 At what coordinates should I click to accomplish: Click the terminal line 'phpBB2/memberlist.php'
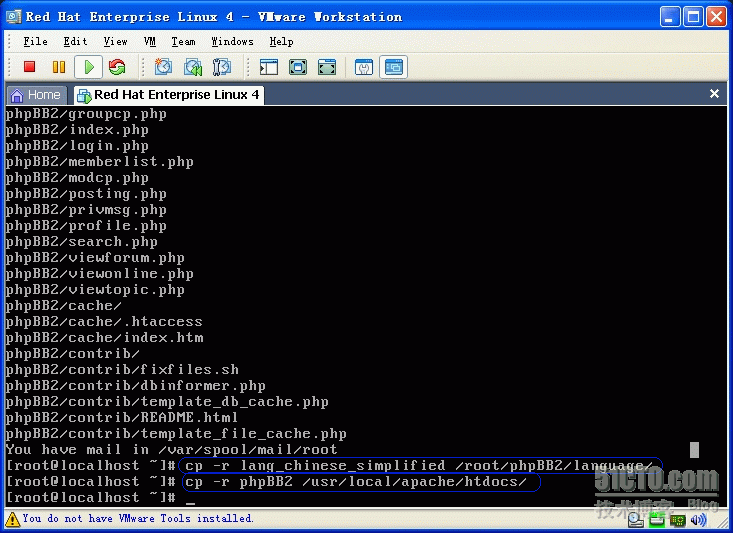[100, 162]
